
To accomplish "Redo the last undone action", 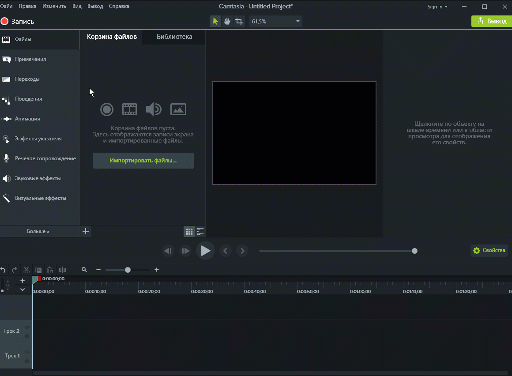I will (x=14, y=270).
